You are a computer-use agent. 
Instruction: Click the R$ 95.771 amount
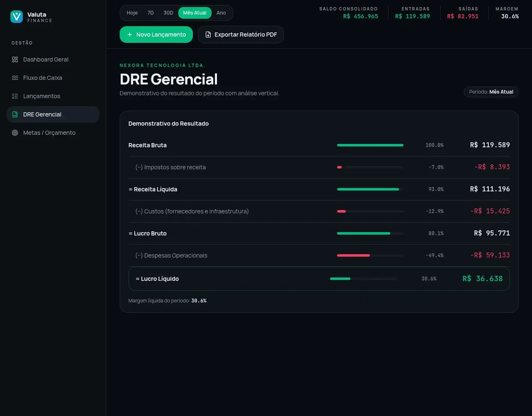[x=492, y=233]
